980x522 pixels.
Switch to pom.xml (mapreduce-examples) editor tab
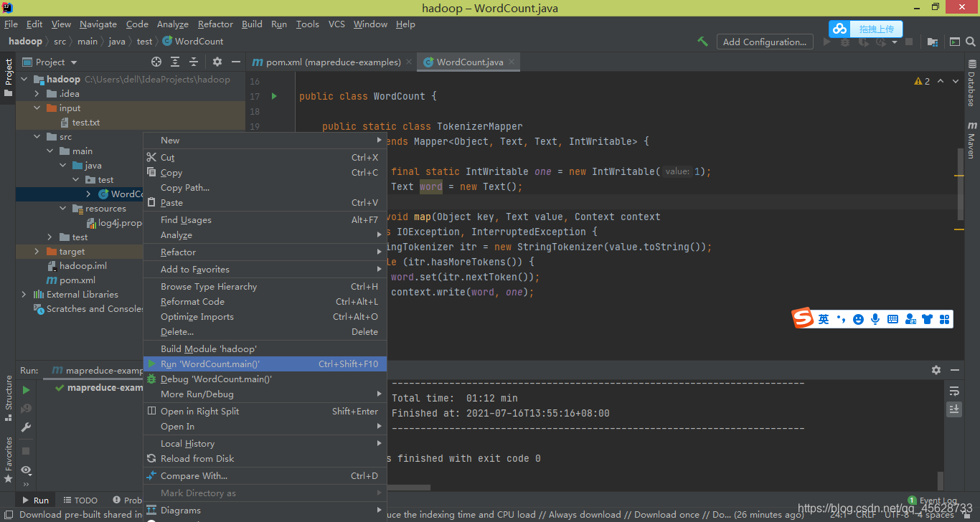(331, 62)
